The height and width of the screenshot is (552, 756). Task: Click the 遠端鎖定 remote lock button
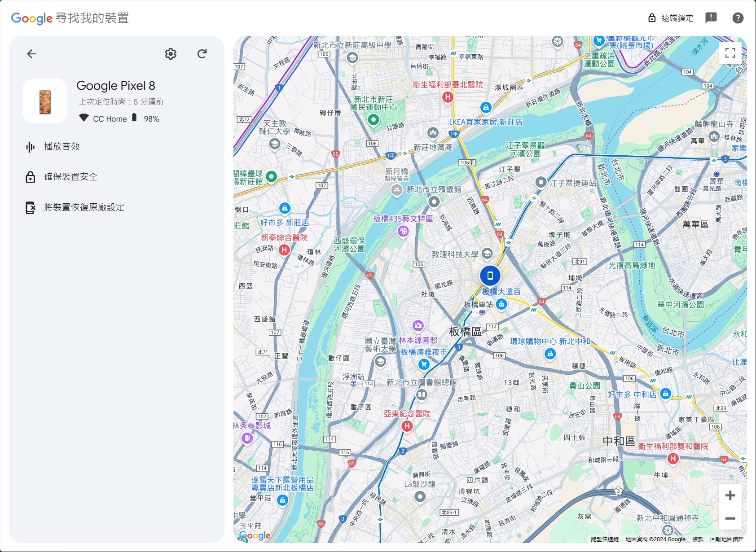point(671,18)
